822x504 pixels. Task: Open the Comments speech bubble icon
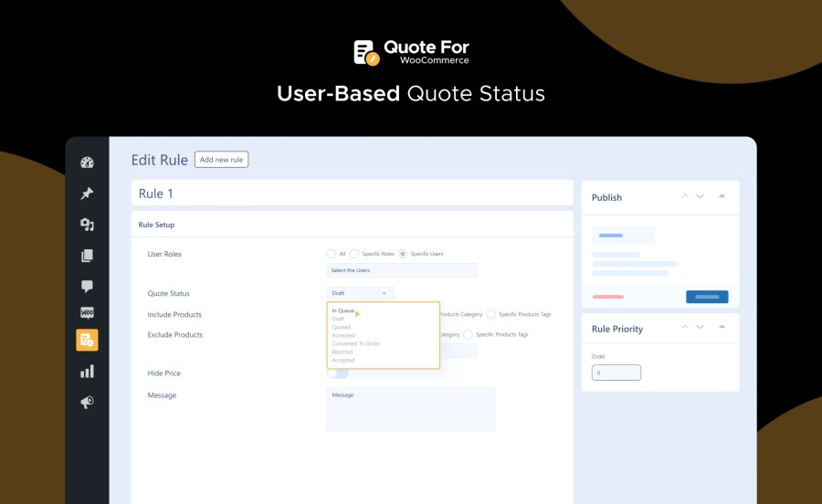click(x=87, y=286)
